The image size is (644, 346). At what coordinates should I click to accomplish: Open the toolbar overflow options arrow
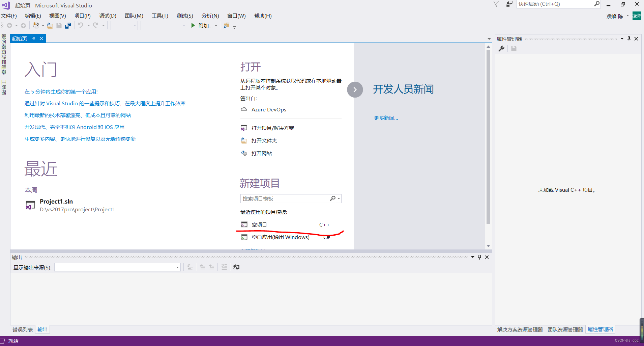coord(234,27)
